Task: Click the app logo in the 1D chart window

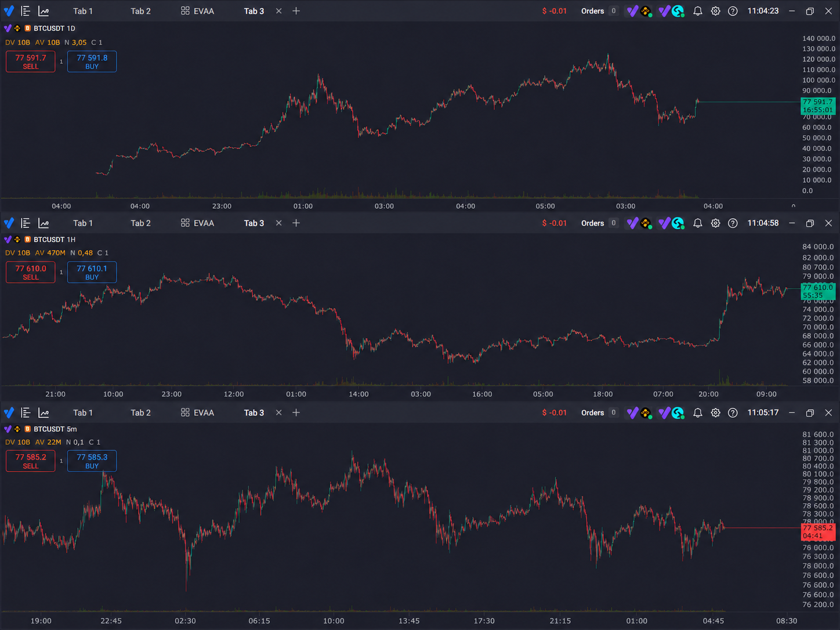Action: [x=9, y=11]
